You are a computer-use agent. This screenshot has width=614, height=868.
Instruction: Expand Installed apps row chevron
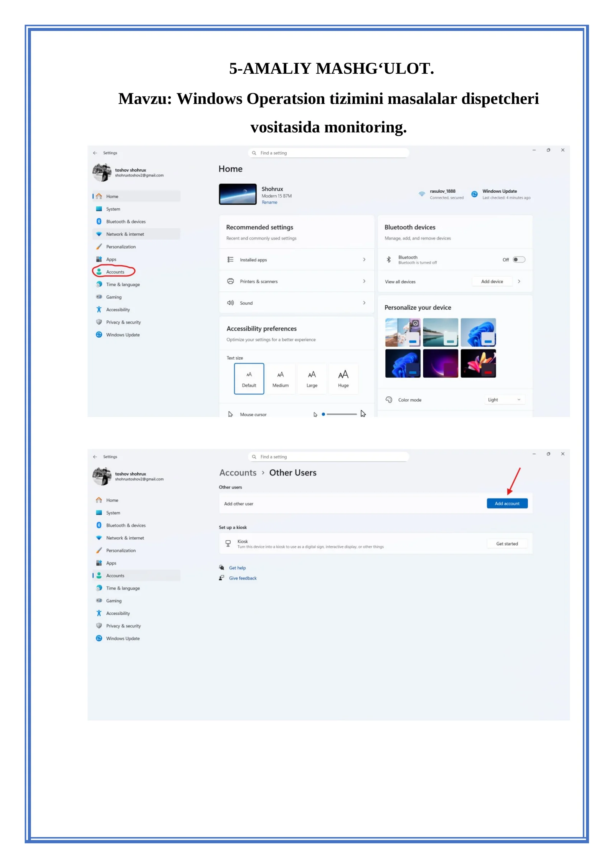click(x=364, y=260)
